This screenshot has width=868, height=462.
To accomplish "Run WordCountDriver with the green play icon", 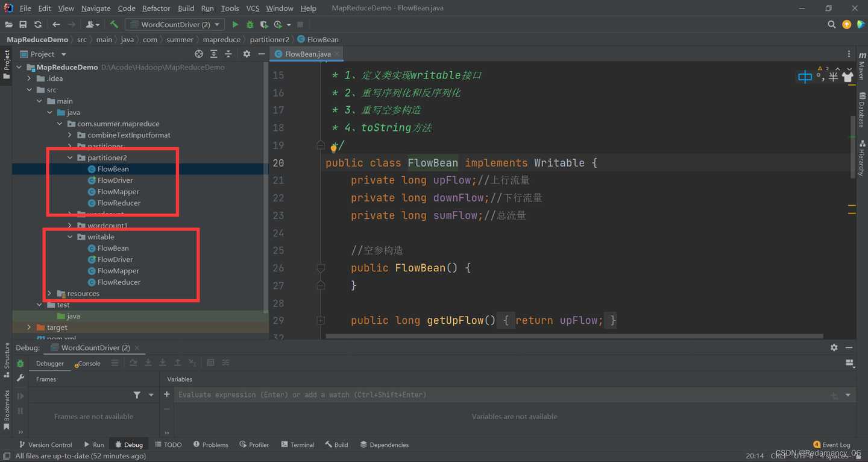I will click(235, 25).
